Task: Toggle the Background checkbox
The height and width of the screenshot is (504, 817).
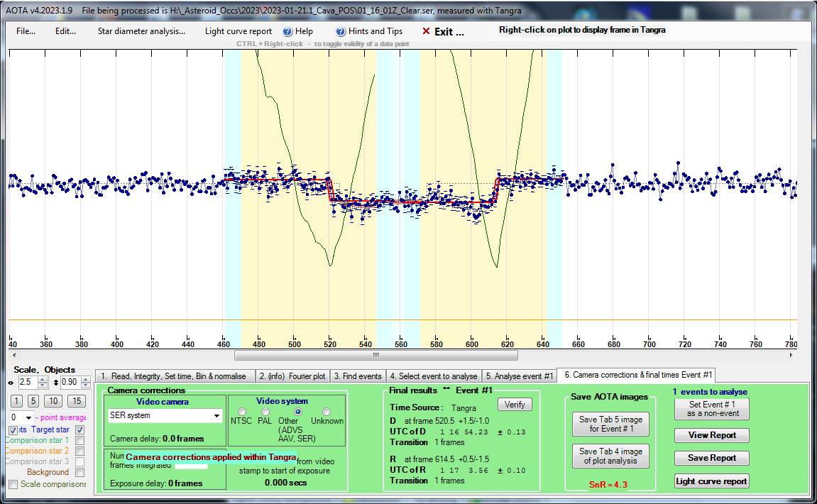Action: (79, 472)
